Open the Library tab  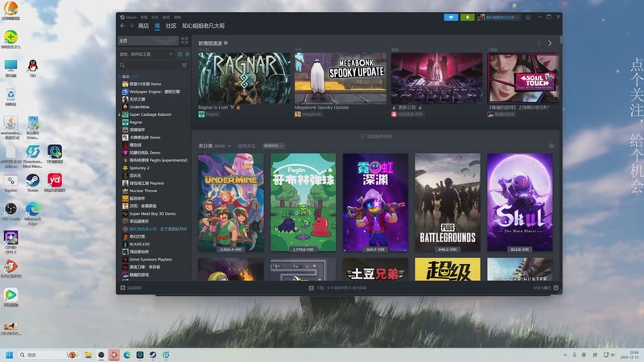click(157, 26)
